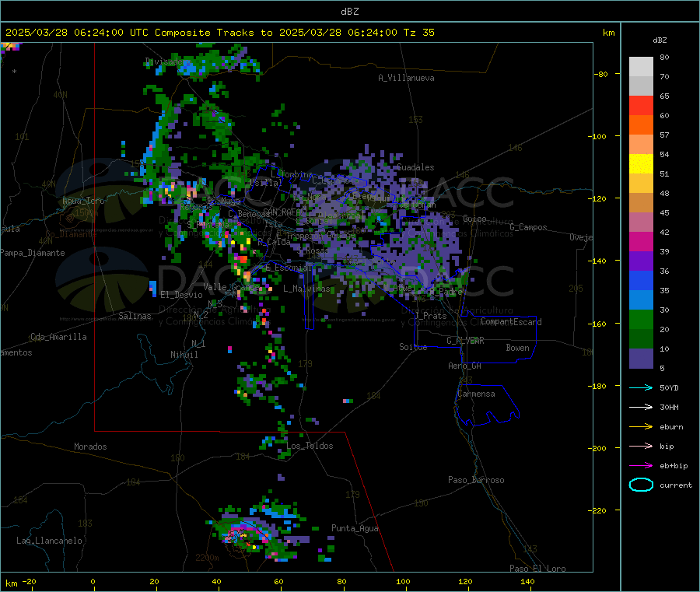
Task: Pick the slate-purple 5-10 dBZ legend color
Action: coord(641,359)
